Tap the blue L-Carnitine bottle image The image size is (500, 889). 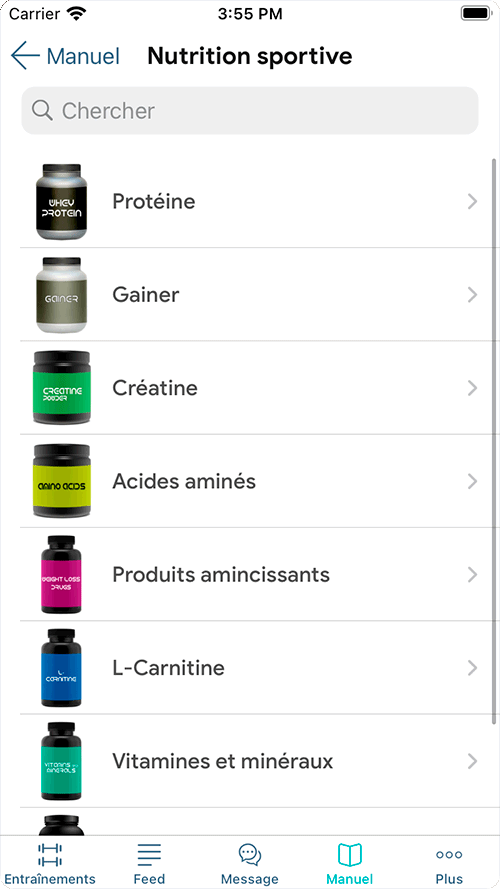tap(61, 667)
